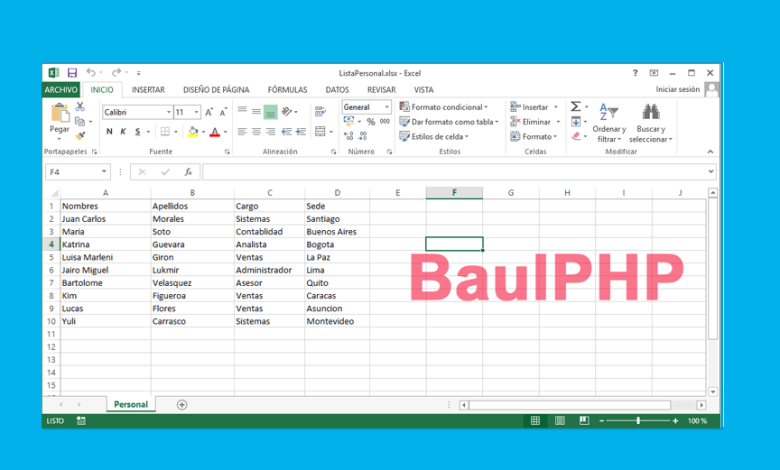Image resolution: width=780 pixels, height=470 pixels.
Task: Select the Personal sheet tab
Action: 131,404
